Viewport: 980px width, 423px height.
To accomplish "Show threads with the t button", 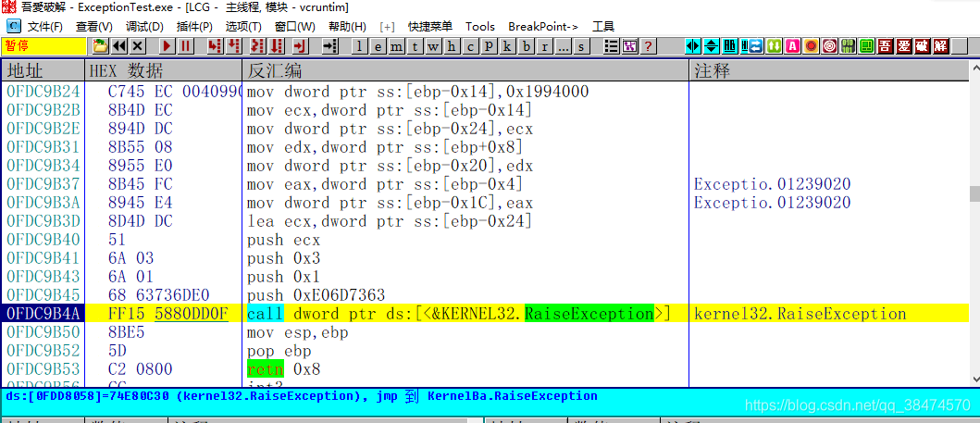I will tap(416, 45).
